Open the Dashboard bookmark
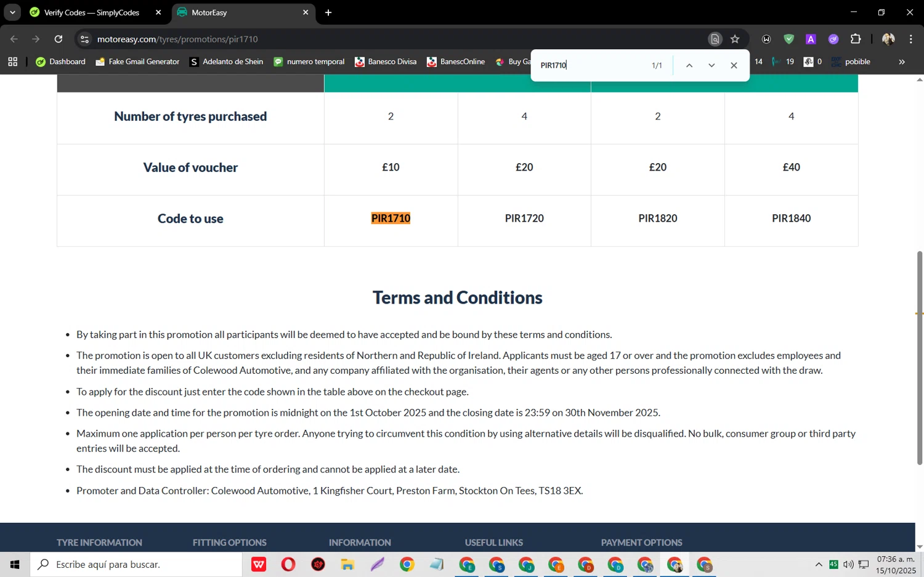The height and width of the screenshot is (577, 924). pos(60,62)
